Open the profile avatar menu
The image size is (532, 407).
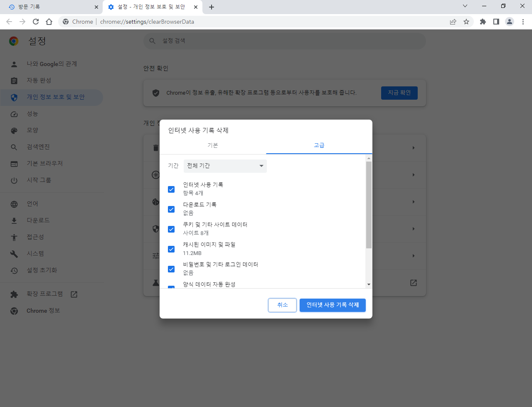coord(510,22)
